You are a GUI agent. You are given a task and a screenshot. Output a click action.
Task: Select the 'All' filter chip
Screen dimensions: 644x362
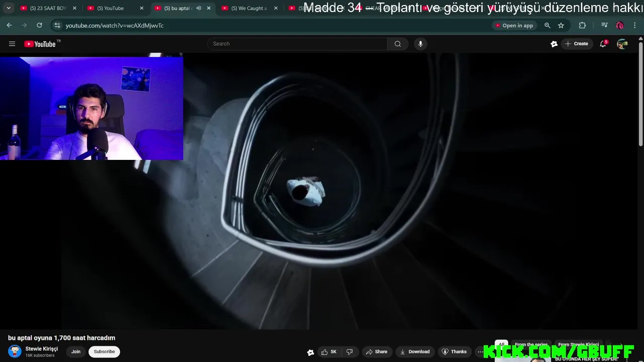click(501, 344)
